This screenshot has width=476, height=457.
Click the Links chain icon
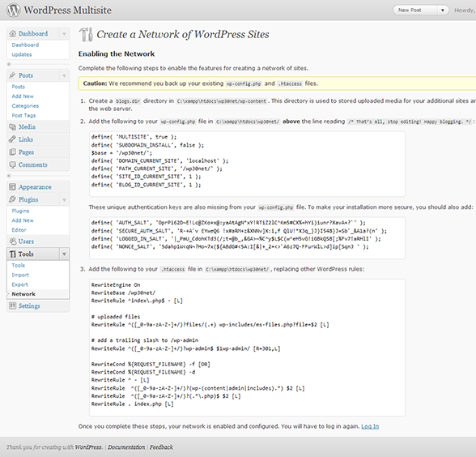coord(12,139)
